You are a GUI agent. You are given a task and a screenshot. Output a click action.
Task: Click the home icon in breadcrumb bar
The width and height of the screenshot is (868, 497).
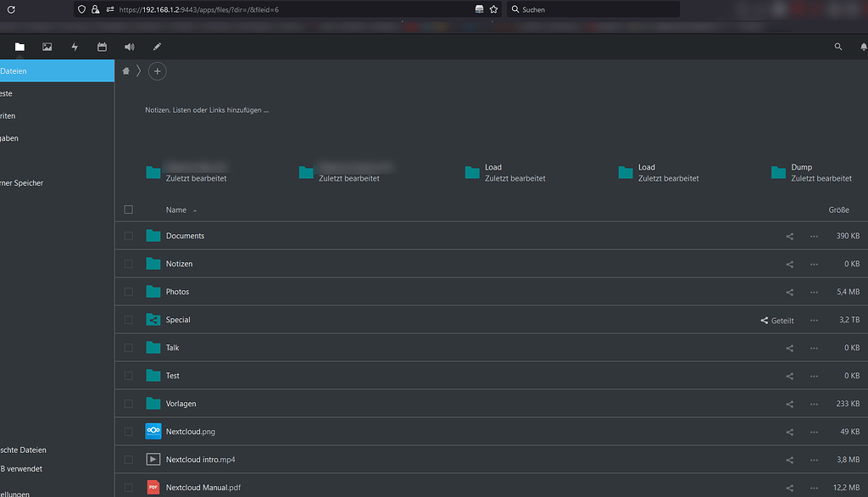pos(125,71)
